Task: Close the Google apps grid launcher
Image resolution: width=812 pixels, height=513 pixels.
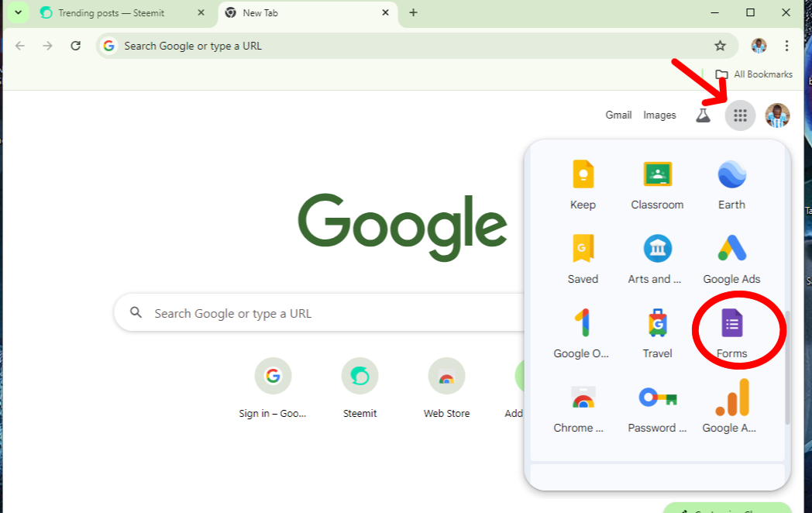Action: click(740, 115)
